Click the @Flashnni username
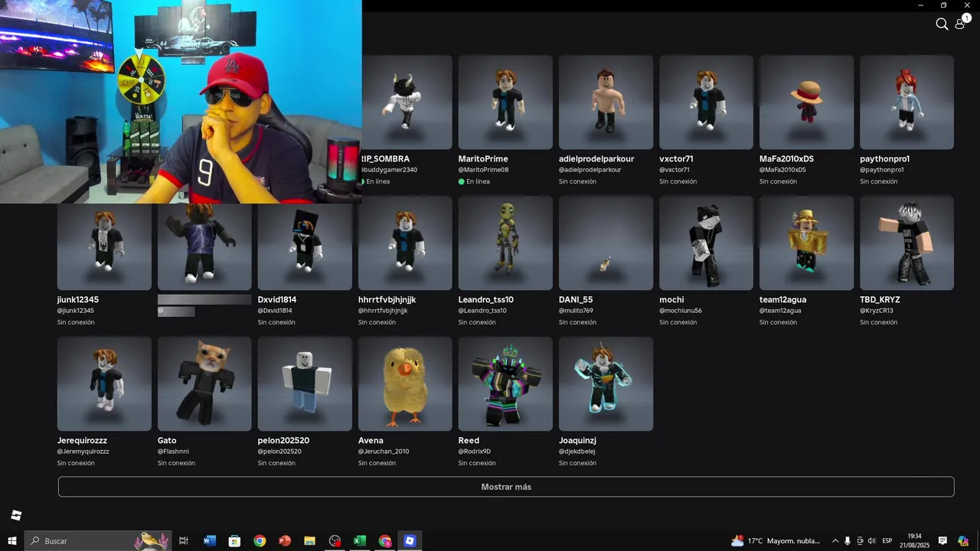This screenshot has height=551, width=980. click(173, 452)
